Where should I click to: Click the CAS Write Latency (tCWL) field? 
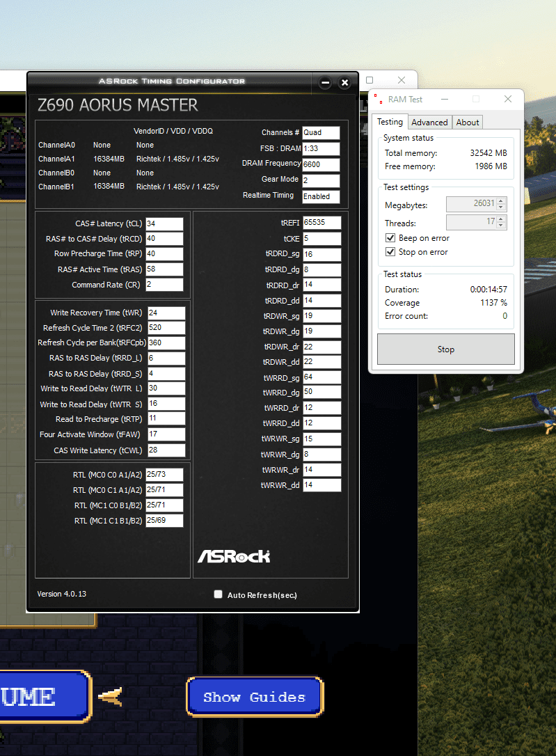[166, 450]
